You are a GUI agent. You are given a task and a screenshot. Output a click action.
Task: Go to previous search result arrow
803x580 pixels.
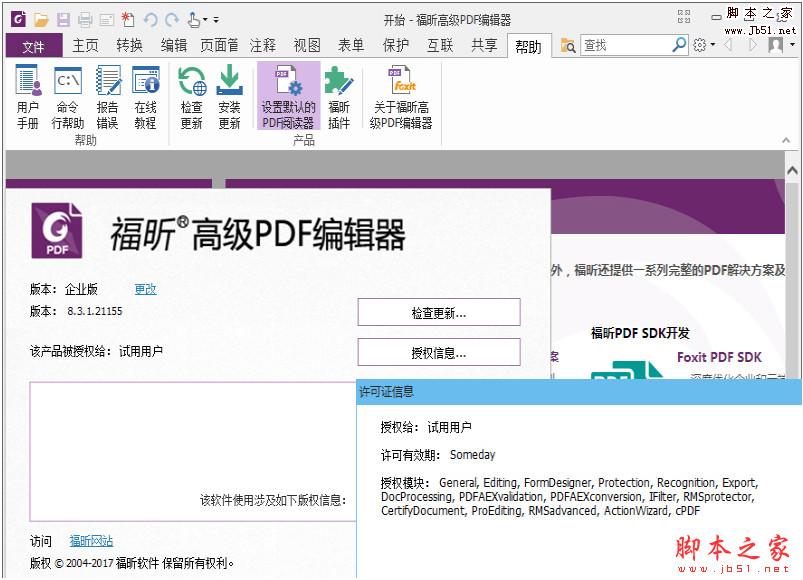(x=728, y=45)
